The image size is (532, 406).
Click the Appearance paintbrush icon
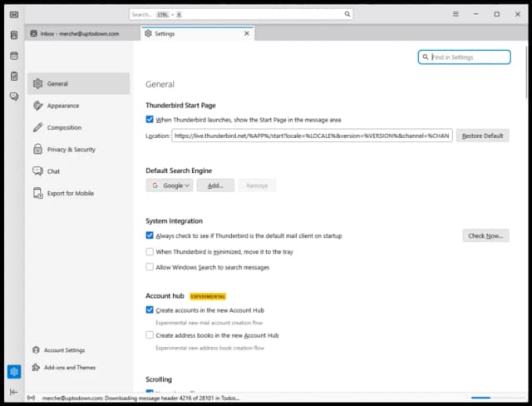pos(37,106)
